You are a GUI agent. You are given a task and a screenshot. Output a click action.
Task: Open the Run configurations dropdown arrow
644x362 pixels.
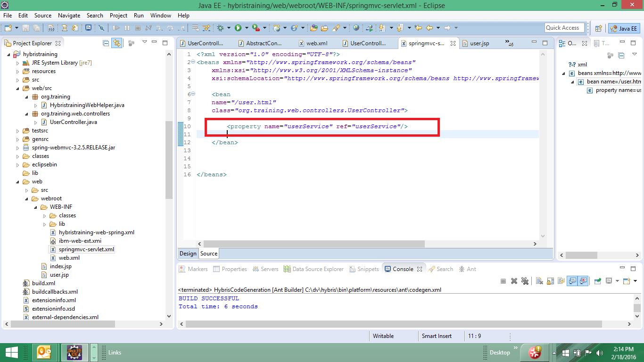point(247,27)
